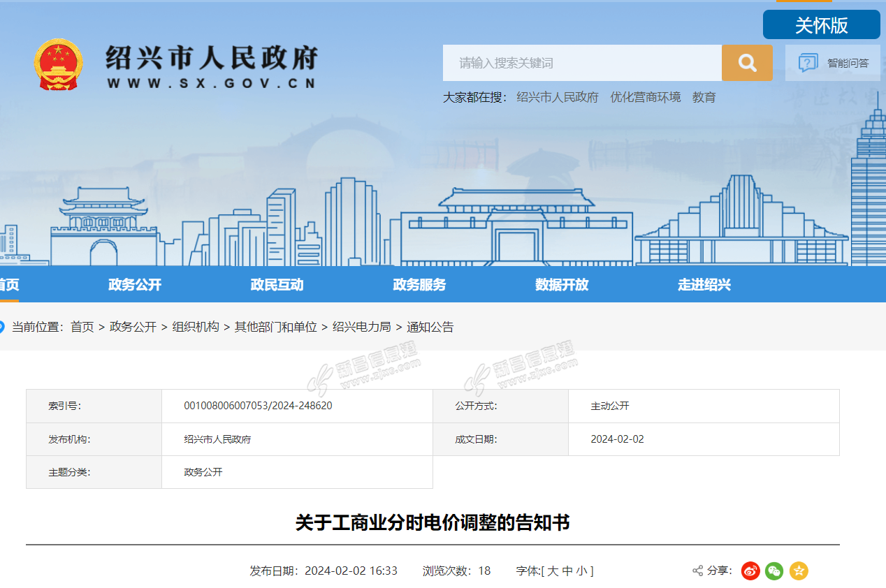
Task: Share the article to Weibo
Action: [x=750, y=571]
